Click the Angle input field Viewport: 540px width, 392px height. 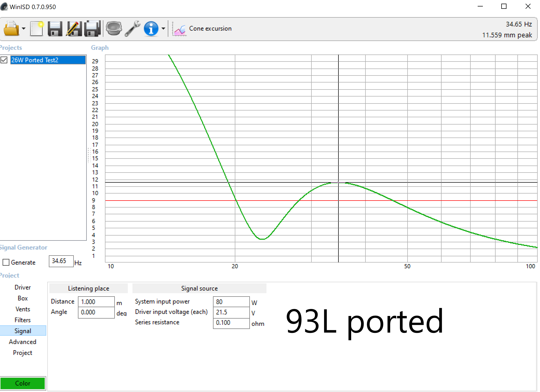click(x=96, y=312)
